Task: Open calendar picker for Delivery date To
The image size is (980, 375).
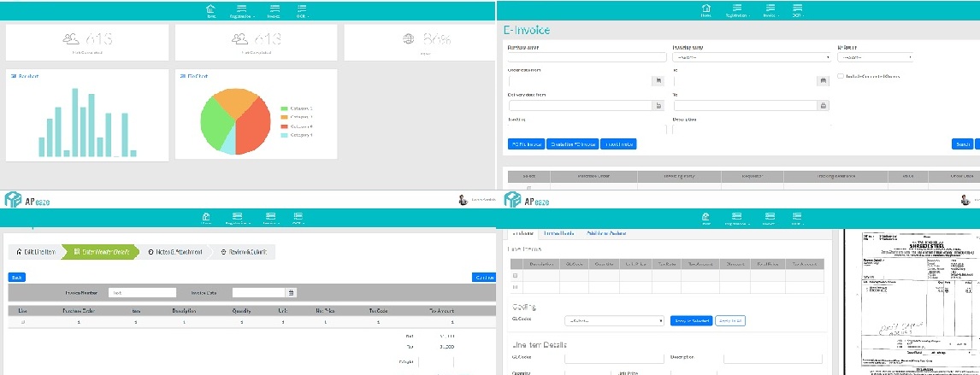Action: click(823, 105)
